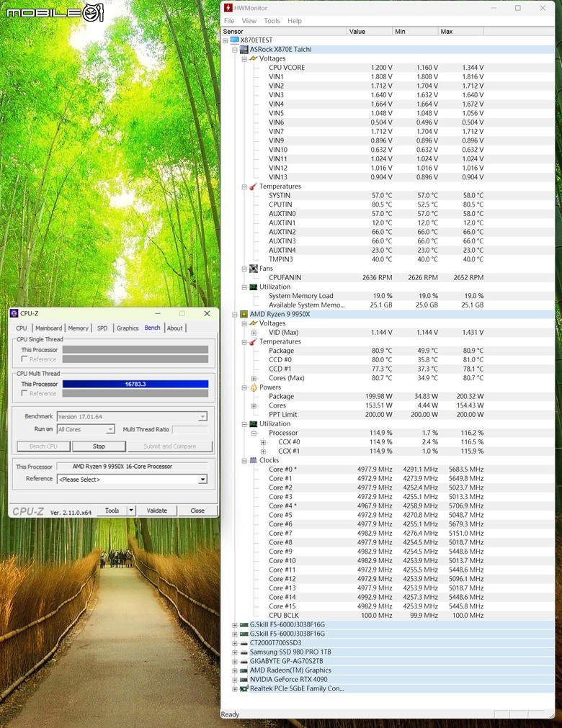
Task: Open the Run on All Cores dropdown
Action: tap(110, 429)
